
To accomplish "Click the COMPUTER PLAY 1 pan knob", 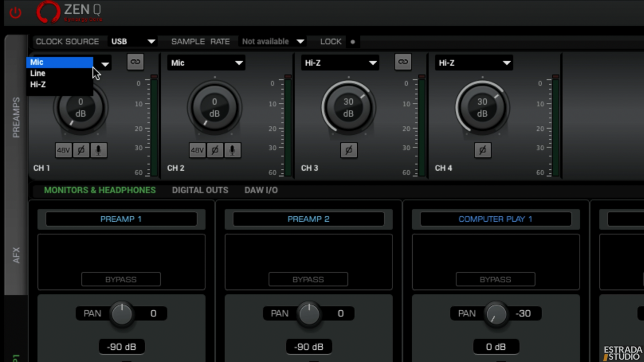I will click(496, 314).
